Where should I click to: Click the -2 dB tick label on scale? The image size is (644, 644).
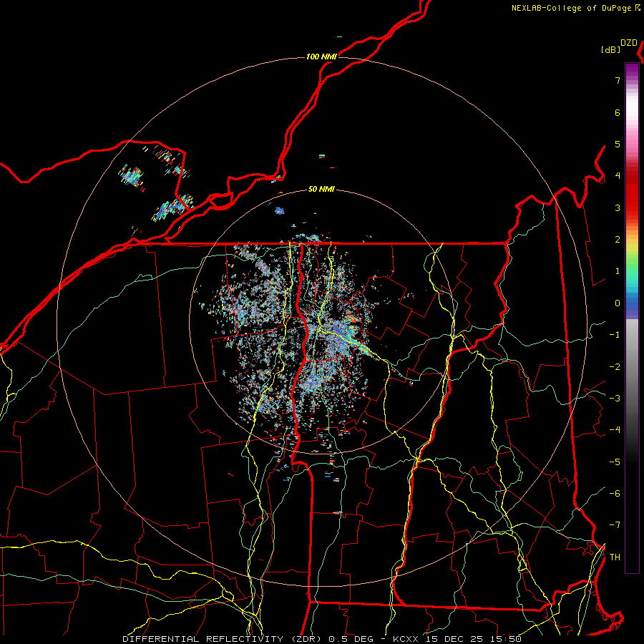click(615, 367)
